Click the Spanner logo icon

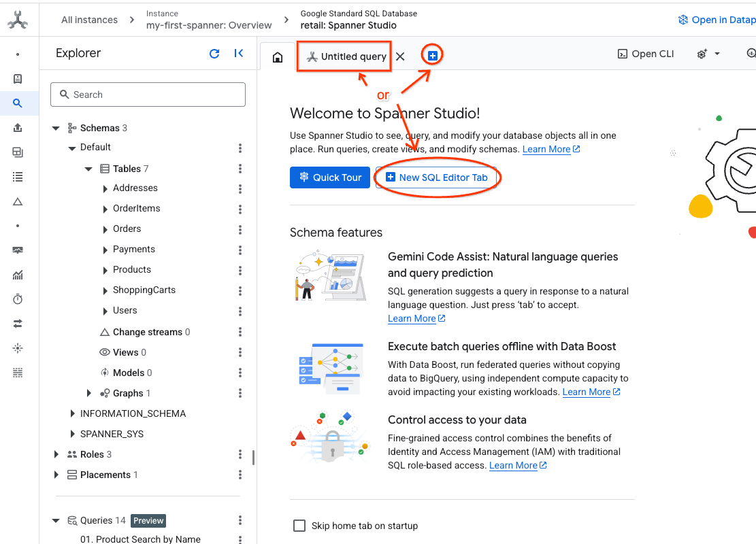[18, 20]
